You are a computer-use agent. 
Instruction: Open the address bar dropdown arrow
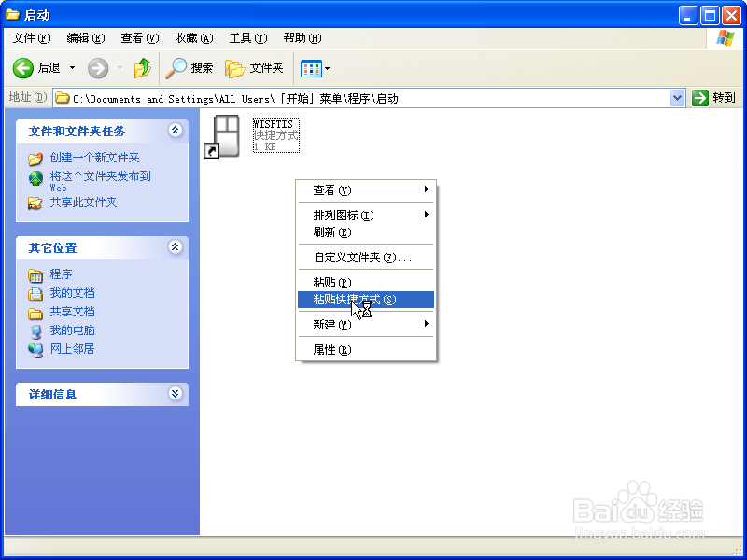point(676,97)
